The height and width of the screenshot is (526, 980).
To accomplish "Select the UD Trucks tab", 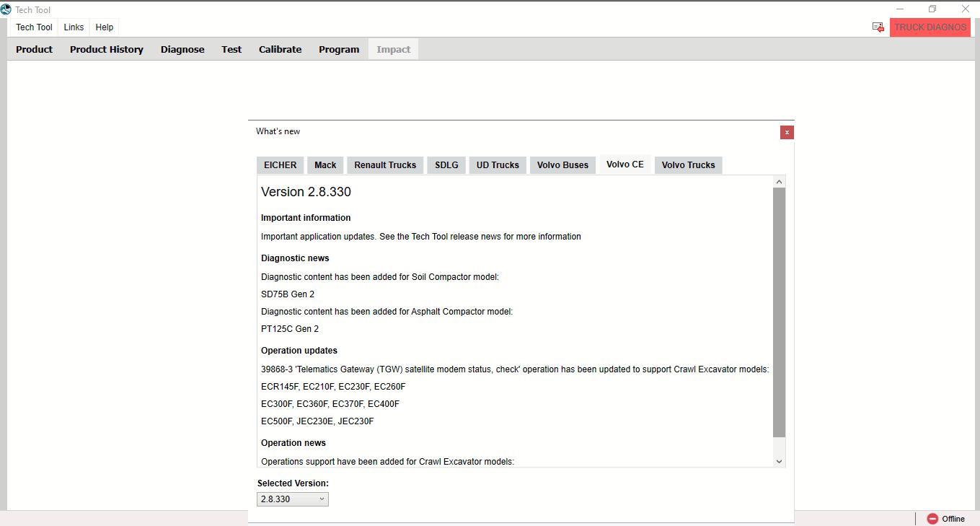I will (498, 165).
